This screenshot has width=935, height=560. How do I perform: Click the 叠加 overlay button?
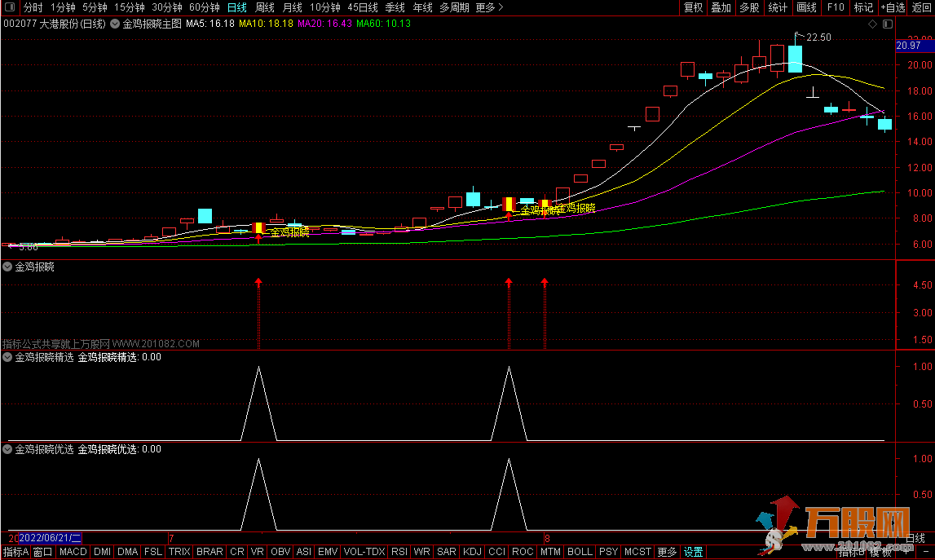721,7
